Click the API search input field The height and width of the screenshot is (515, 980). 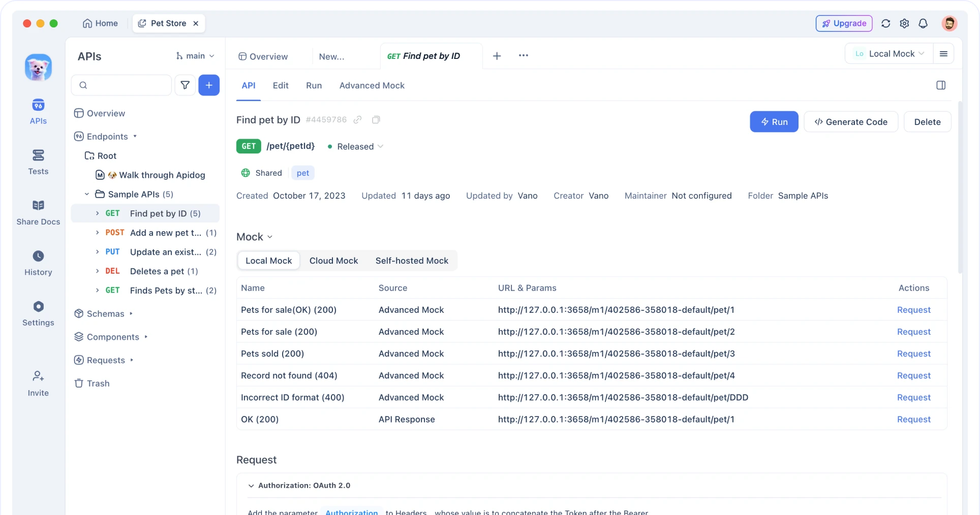(122, 85)
